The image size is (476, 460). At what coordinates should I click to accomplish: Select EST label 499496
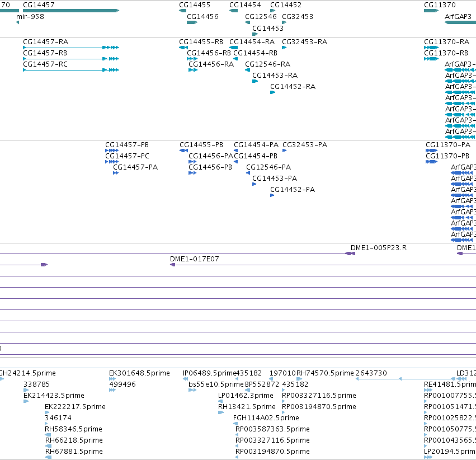tap(122, 384)
